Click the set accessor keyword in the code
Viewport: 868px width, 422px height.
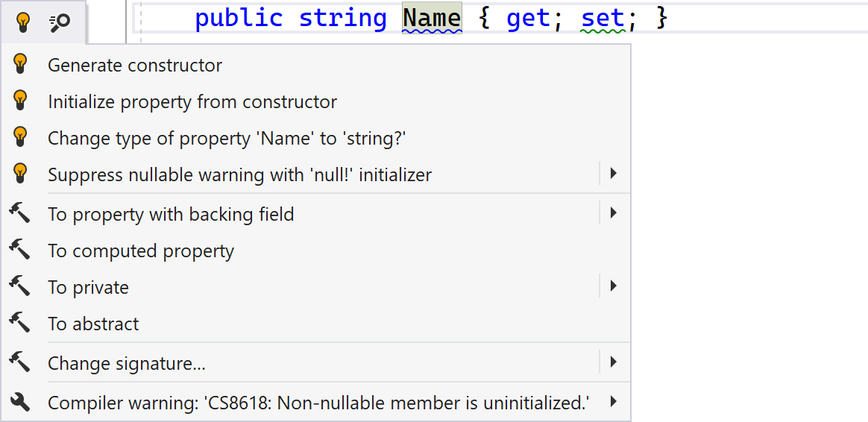[603, 18]
